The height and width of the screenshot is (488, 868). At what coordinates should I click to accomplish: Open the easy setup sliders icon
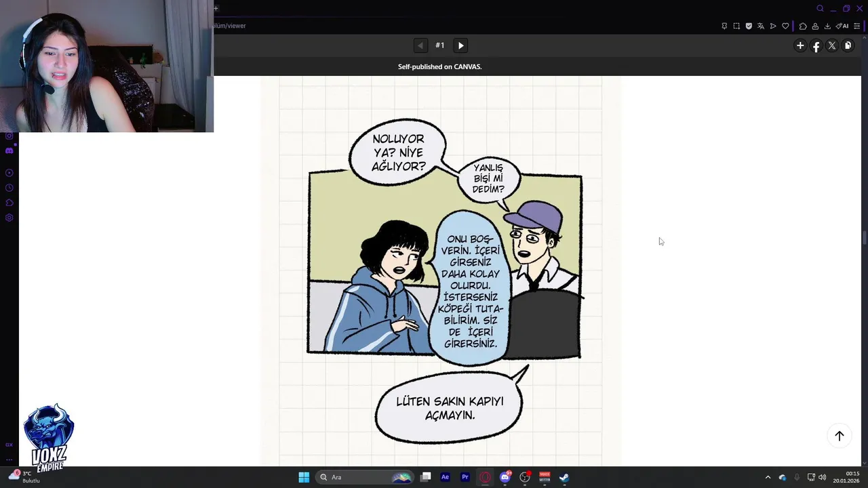click(856, 26)
